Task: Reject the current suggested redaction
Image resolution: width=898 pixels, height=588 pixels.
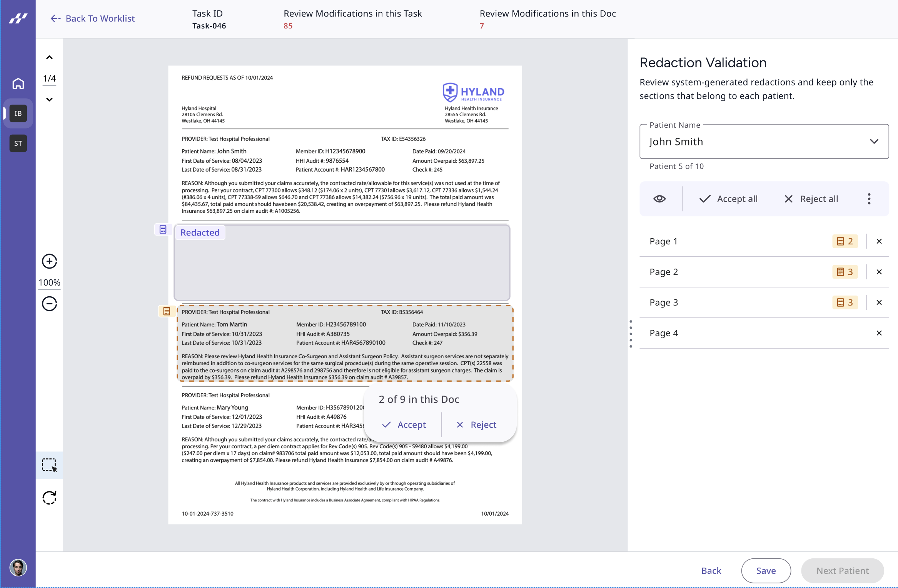Action: [476, 425]
